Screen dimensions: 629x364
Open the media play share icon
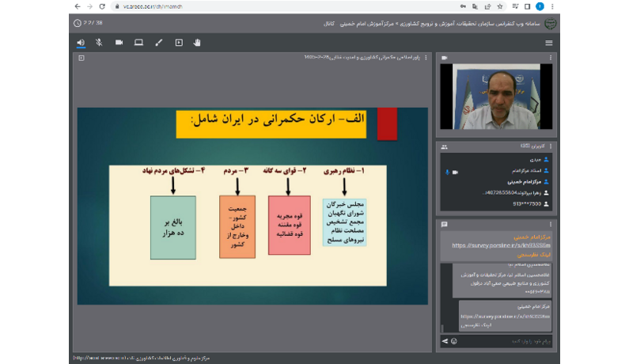point(179,43)
